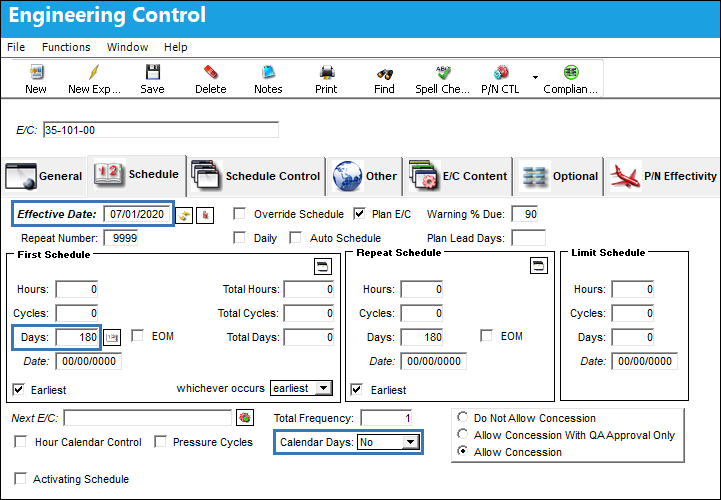The image size is (721, 500).
Task: Enable the Override Schedule checkbox
Action: 239,214
